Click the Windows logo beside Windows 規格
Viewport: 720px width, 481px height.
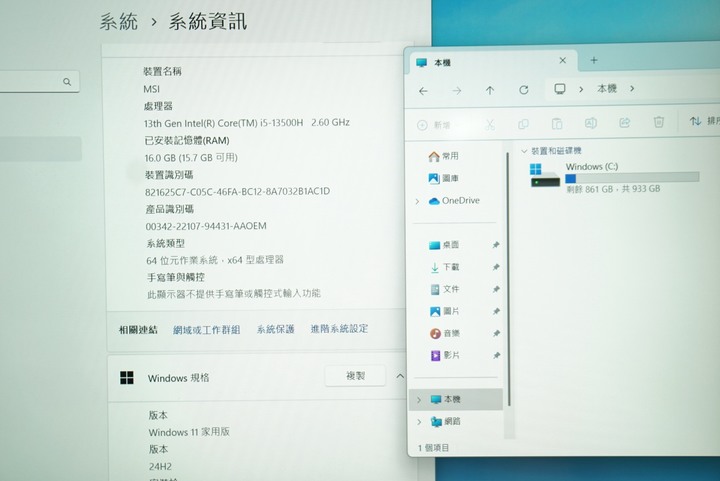click(x=127, y=378)
